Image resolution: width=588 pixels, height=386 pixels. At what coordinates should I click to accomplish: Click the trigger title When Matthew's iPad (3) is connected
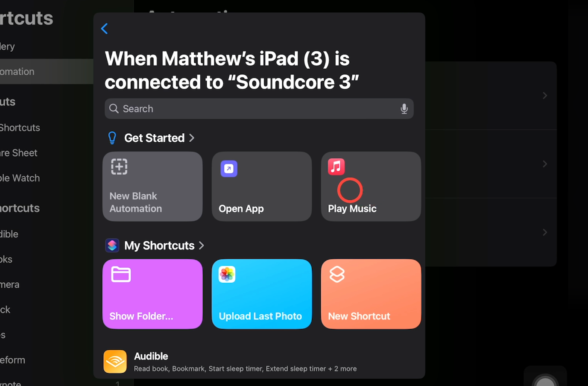pyautogui.click(x=232, y=70)
